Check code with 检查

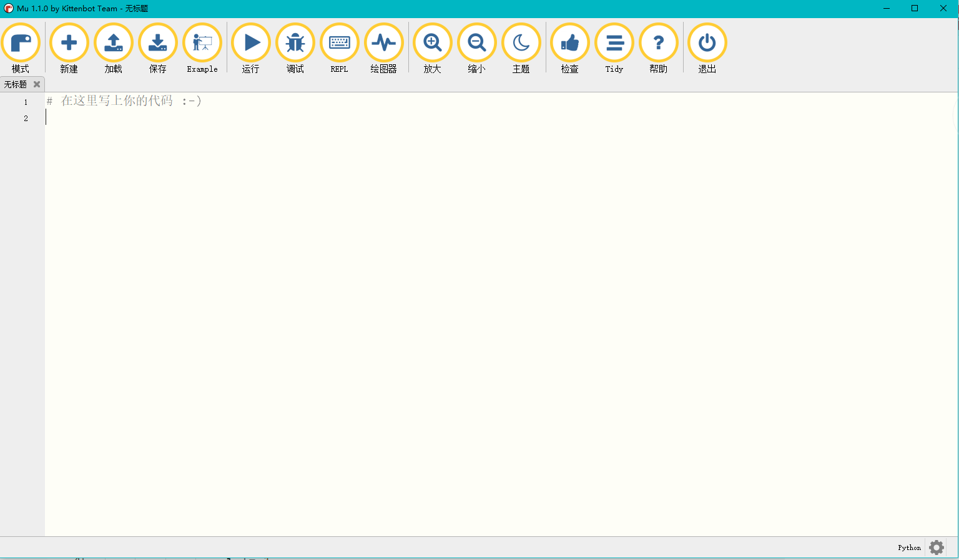(x=570, y=49)
